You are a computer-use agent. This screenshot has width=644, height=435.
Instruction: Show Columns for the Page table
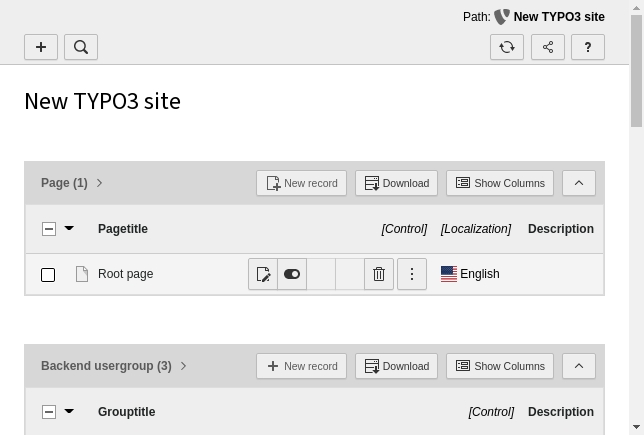(x=500, y=183)
